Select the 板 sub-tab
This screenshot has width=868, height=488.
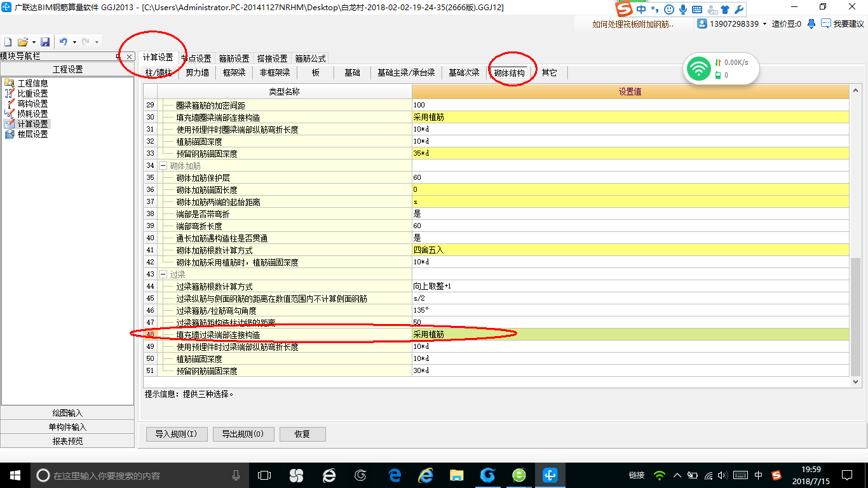[316, 73]
